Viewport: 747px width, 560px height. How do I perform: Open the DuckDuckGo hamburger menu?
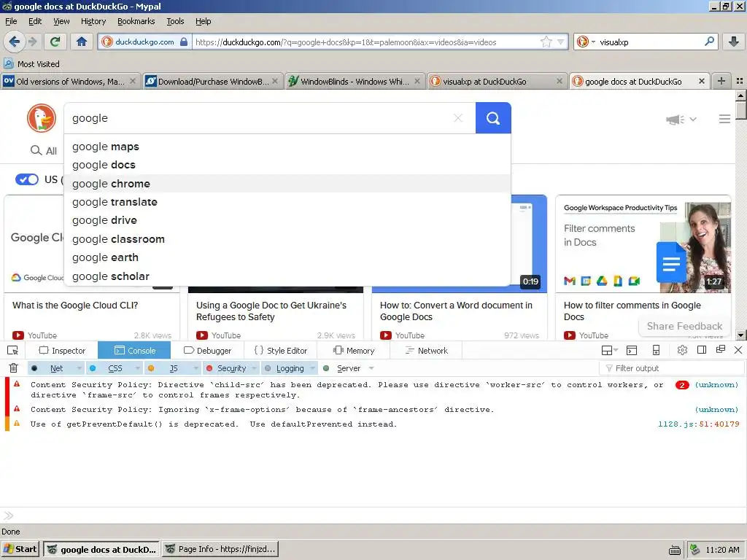click(x=724, y=119)
